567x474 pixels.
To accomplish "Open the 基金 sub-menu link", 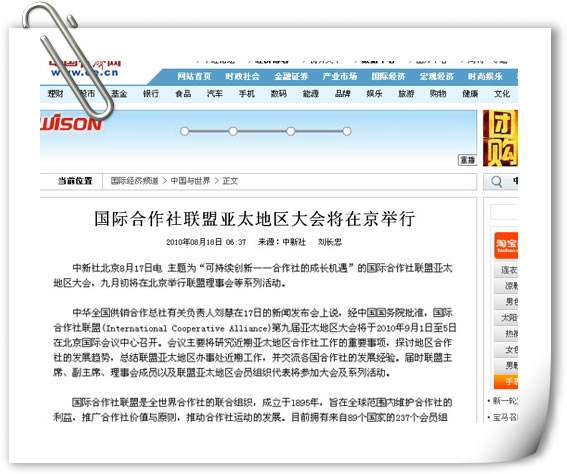I will pos(119,94).
